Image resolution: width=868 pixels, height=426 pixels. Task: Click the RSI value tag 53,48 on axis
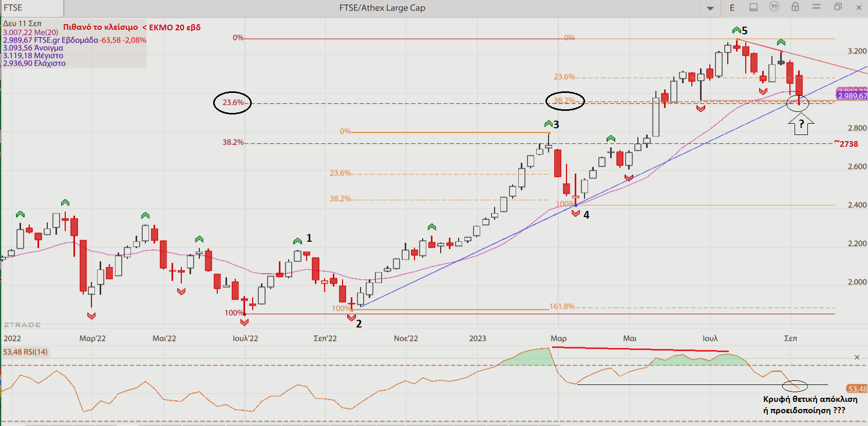[x=857, y=389]
